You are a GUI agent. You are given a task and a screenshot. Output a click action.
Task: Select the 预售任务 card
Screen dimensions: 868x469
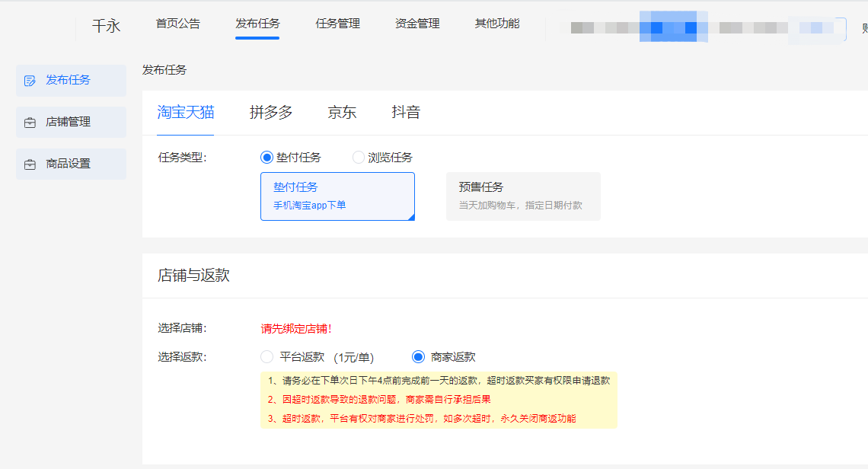click(523, 196)
